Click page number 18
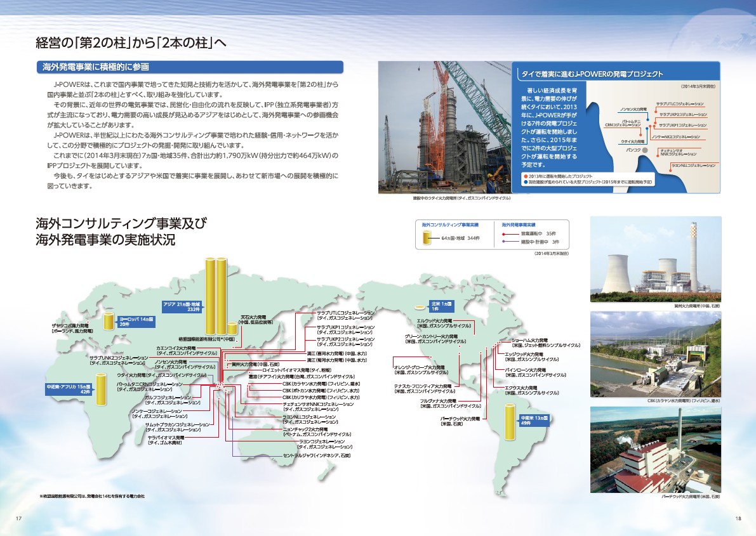756x536 pixels. pyautogui.click(x=739, y=519)
